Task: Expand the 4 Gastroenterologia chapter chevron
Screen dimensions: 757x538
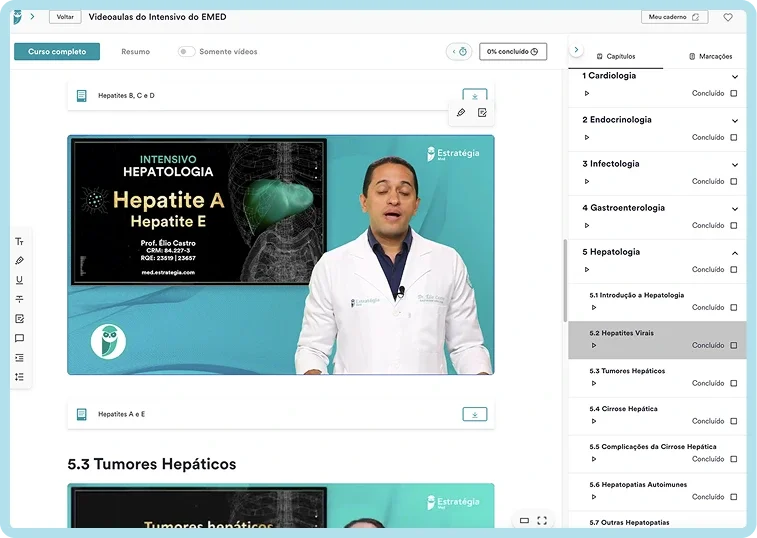Action: click(x=735, y=209)
